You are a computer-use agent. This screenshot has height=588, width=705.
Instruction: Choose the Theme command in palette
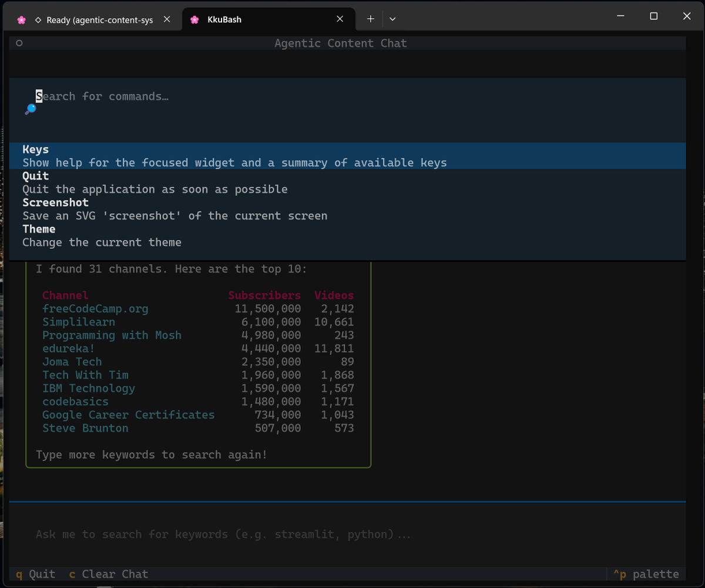347,236
